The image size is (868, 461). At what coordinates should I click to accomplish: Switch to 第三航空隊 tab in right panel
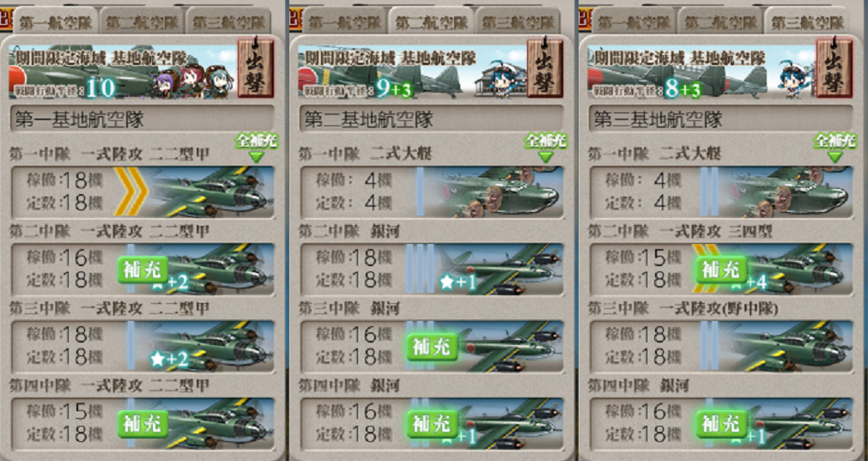pyautogui.click(x=807, y=22)
